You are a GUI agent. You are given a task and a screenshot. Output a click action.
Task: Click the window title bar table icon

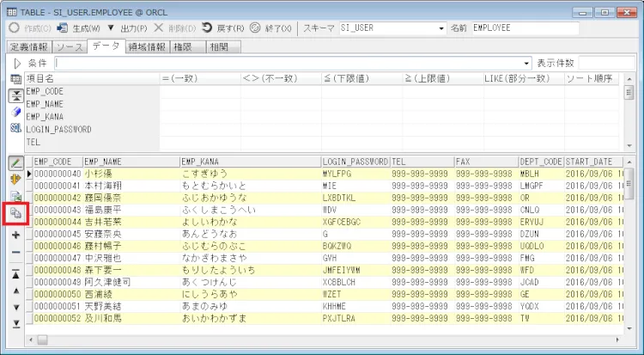click(x=12, y=12)
